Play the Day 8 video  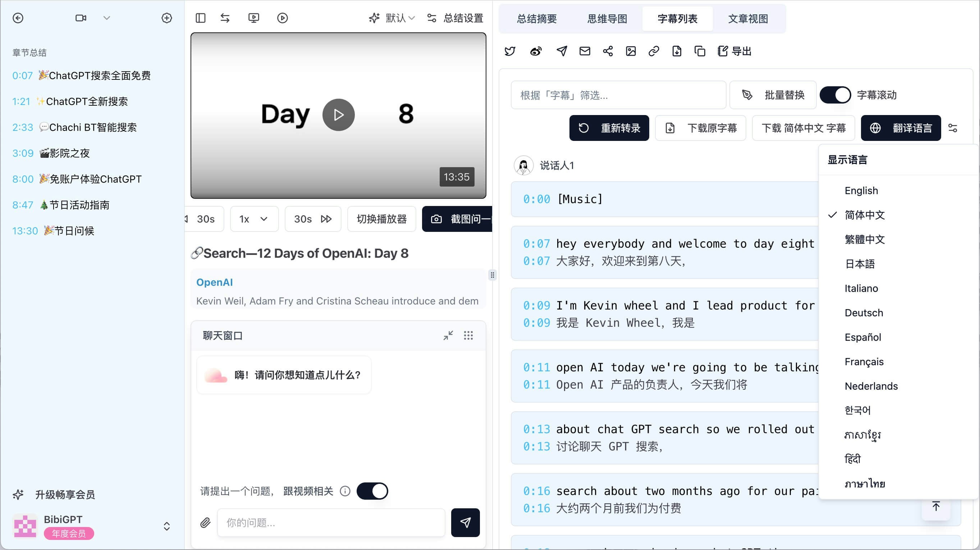click(x=338, y=115)
